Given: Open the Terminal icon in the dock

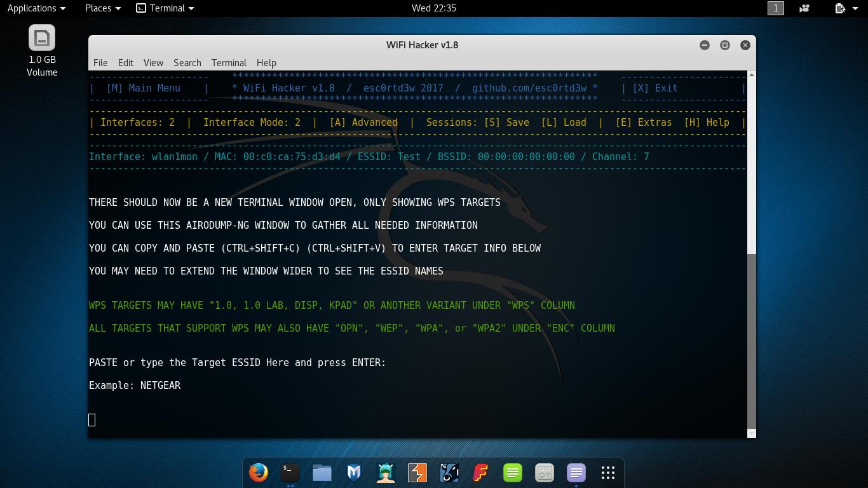Looking at the screenshot, I should point(290,473).
